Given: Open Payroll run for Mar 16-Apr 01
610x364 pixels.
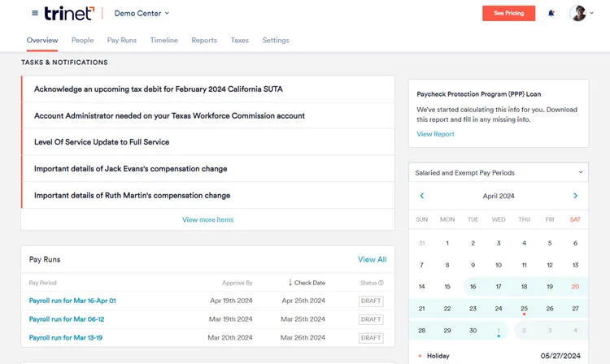Looking at the screenshot, I should click(x=72, y=301).
